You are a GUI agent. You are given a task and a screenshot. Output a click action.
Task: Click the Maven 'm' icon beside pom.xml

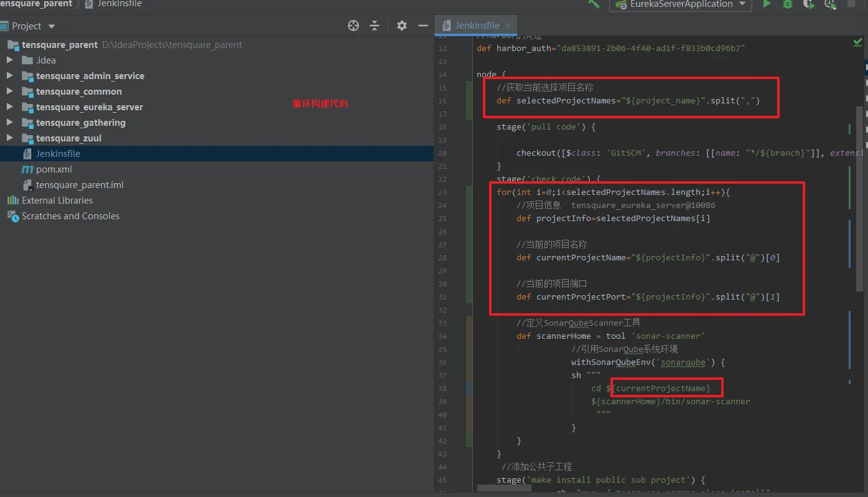click(x=27, y=169)
